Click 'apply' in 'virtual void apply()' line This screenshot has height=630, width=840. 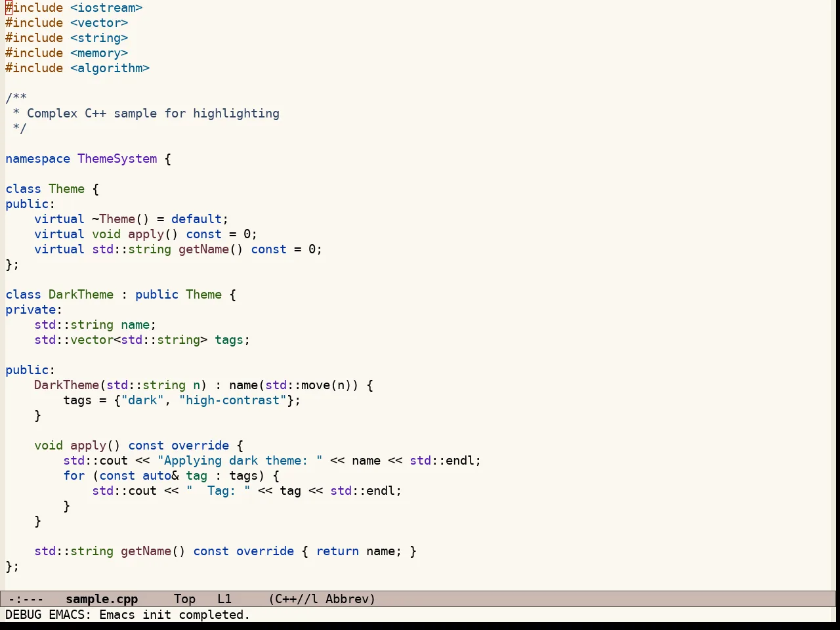pyautogui.click(x=146, y=234)
